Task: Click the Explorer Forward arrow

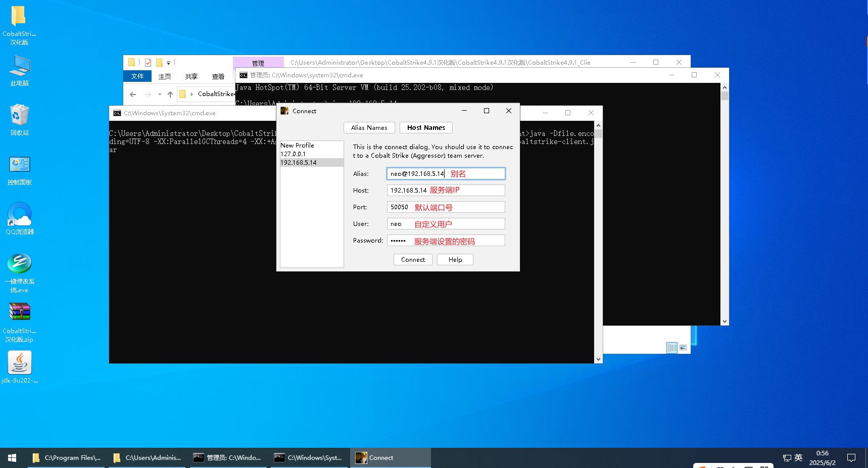Action: pyautogui.click(x=148, y=95)
